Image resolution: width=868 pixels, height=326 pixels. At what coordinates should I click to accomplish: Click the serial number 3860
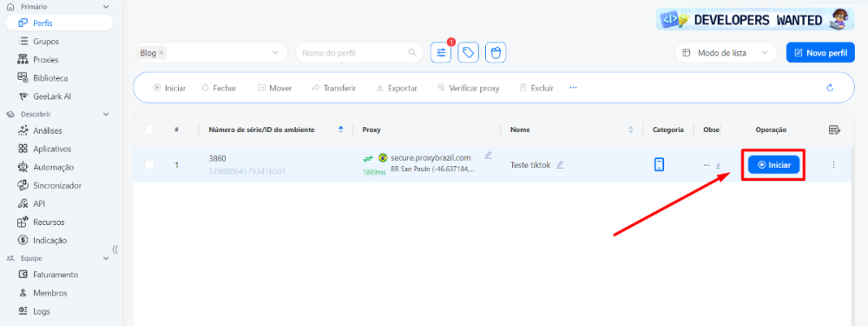(217, 158)
